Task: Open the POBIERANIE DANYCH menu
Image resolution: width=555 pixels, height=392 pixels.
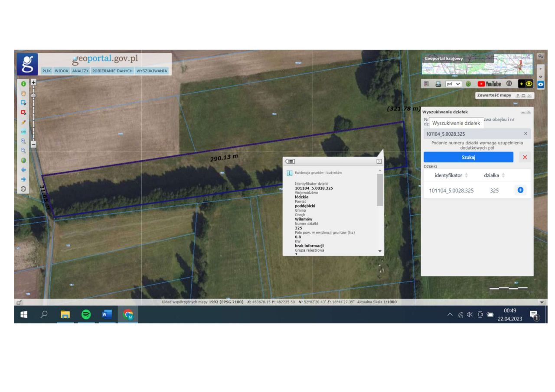Action: [112, 71]
